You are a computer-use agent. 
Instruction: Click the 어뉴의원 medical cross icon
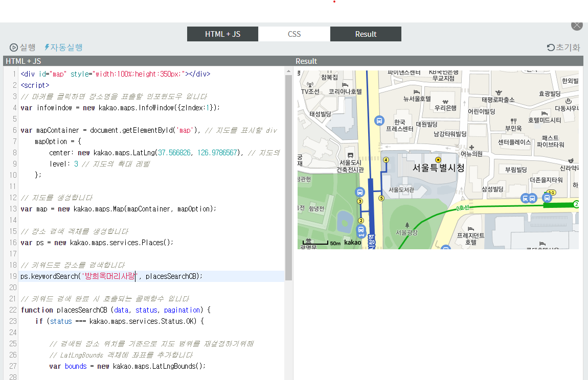click(471, 147)
